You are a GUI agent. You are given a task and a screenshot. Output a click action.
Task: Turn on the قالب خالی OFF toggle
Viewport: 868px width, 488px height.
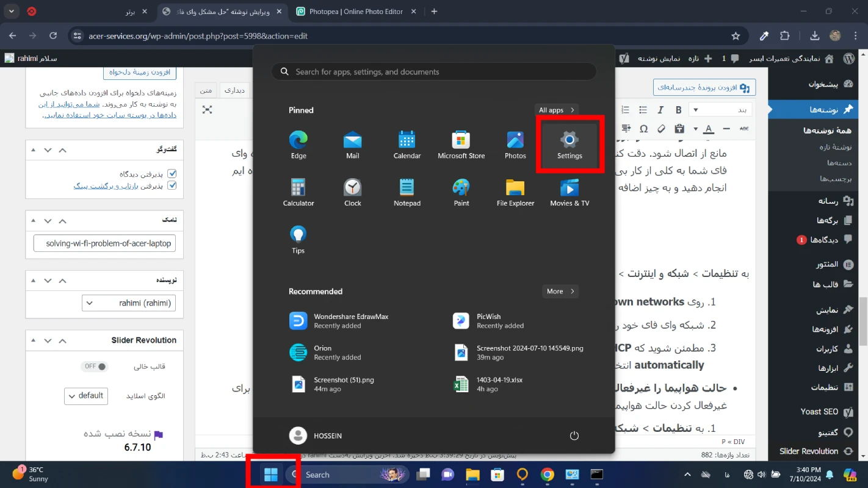pyautogui.click(x=94, y=366)
